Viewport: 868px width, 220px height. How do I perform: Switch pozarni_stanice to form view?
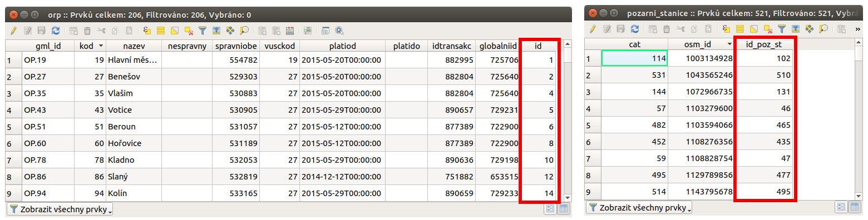point(841,207)
